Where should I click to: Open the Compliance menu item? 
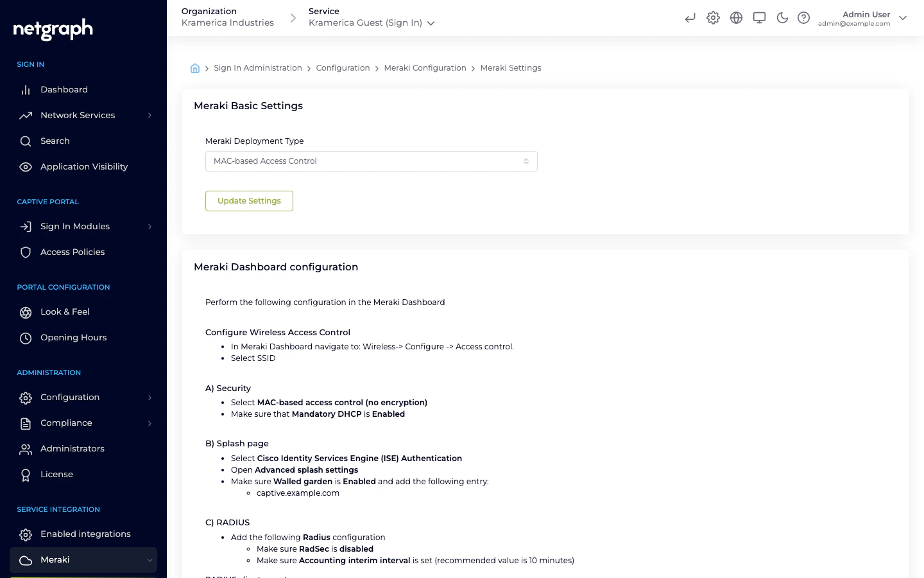66,423
